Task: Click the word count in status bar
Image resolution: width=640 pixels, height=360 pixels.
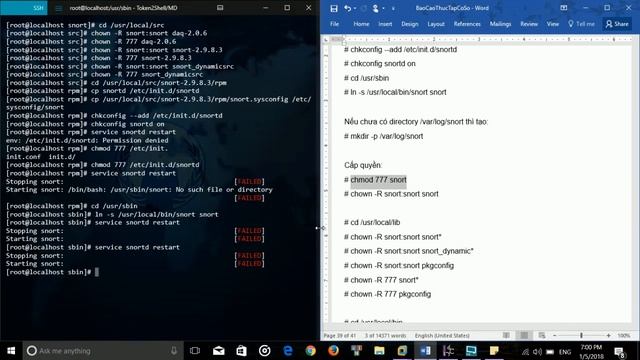Action: point(385,336)
